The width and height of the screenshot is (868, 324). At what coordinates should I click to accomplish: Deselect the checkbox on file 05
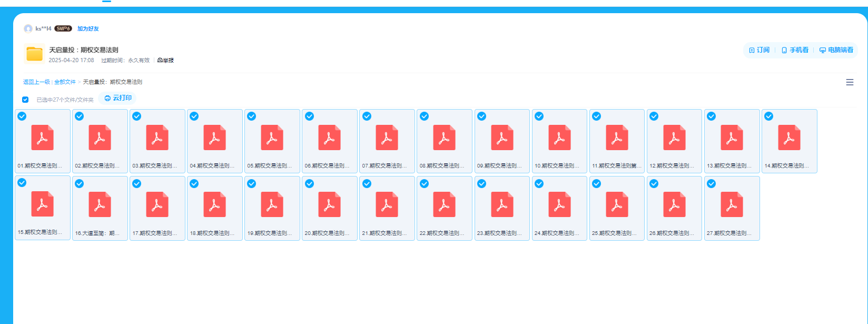pyautogui.click(x=252, y=116)
